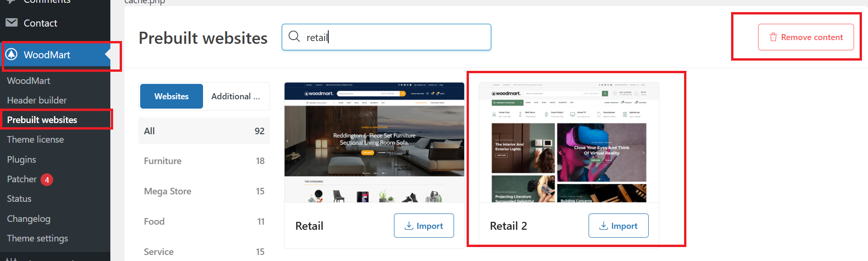Click the Food count 11
Viewport: 868px width, 261px height.
[261, 221]
